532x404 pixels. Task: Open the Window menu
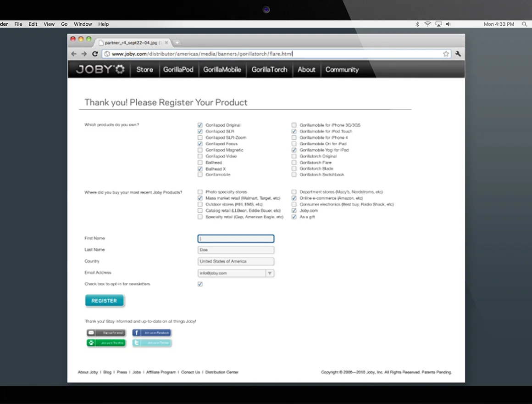(83, 24)
